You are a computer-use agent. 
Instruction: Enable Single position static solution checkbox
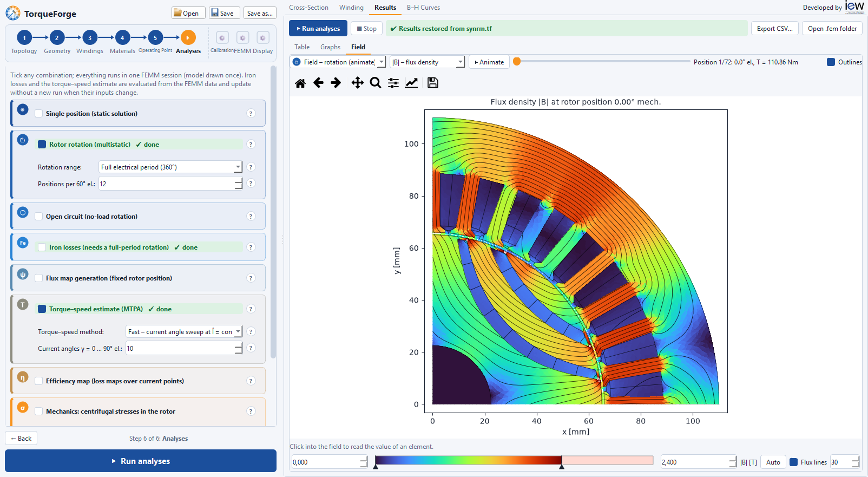point(39,114)
